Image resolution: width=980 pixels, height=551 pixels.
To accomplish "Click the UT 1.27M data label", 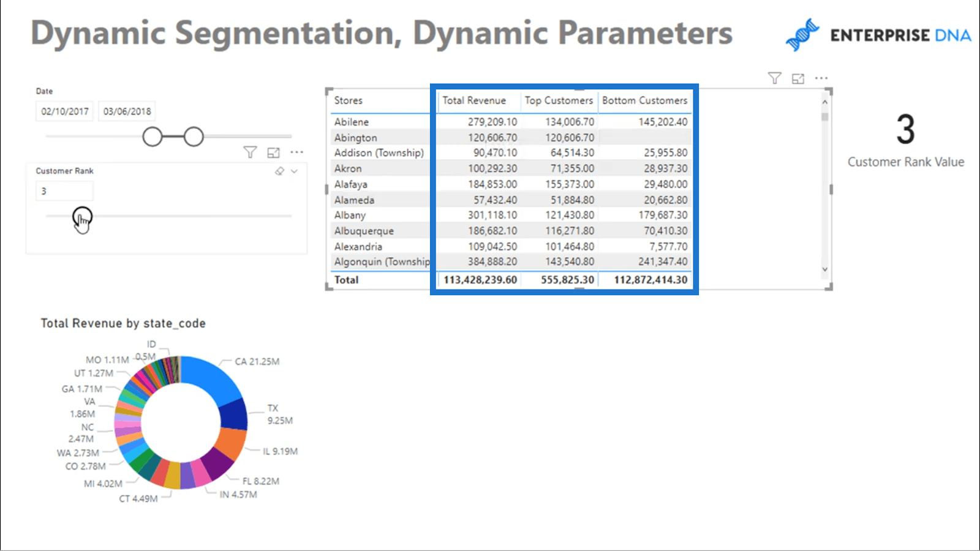I will (94, 373).
